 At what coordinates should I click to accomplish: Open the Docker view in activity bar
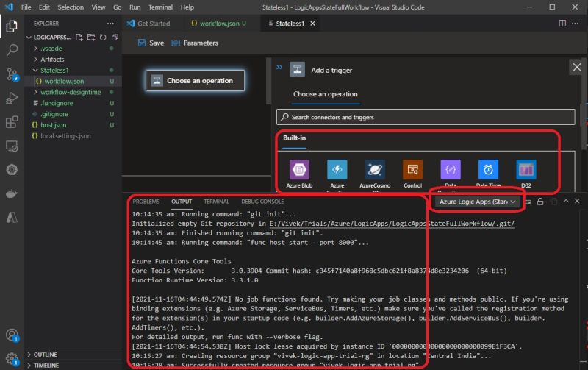click(12, 193)
